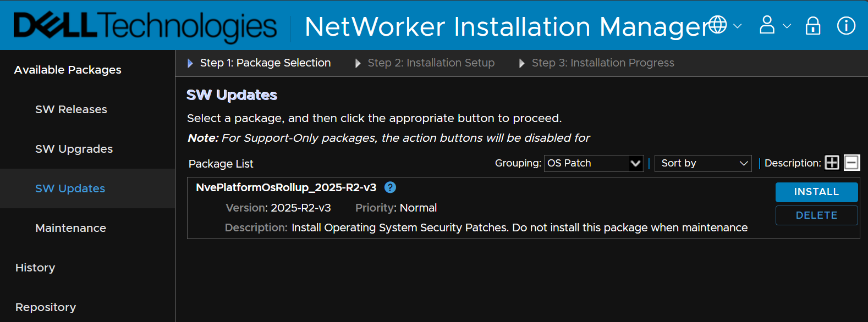Screen dimensions: 868x322
Task: Go to Step 2: Installation Setup
Action: tap(431, 63)
